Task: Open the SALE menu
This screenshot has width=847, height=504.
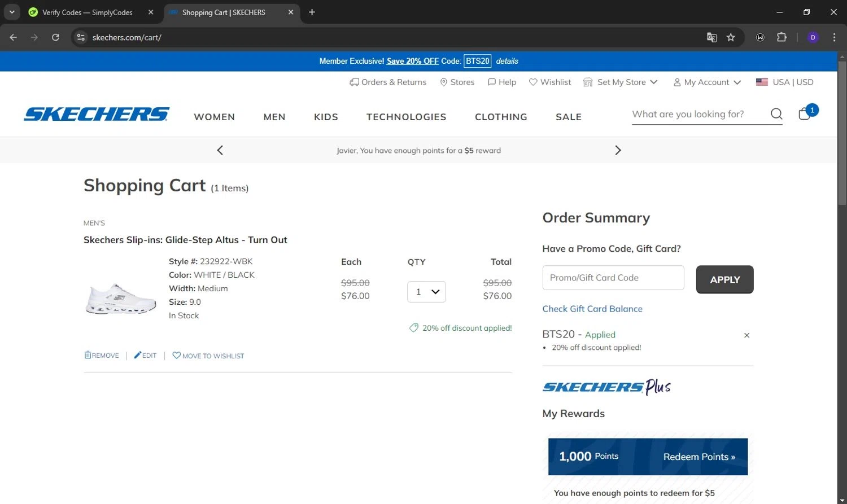Action: tap(569, 117)
